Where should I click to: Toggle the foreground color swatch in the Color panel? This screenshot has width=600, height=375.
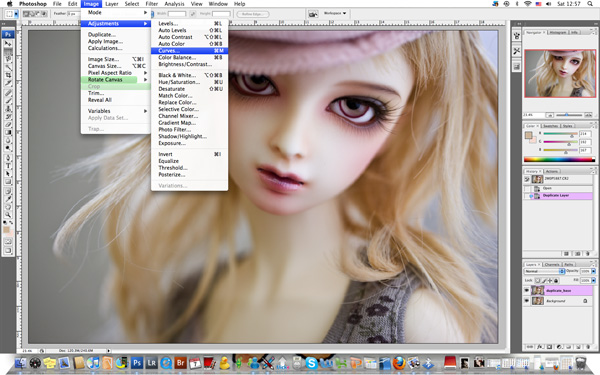528,135
